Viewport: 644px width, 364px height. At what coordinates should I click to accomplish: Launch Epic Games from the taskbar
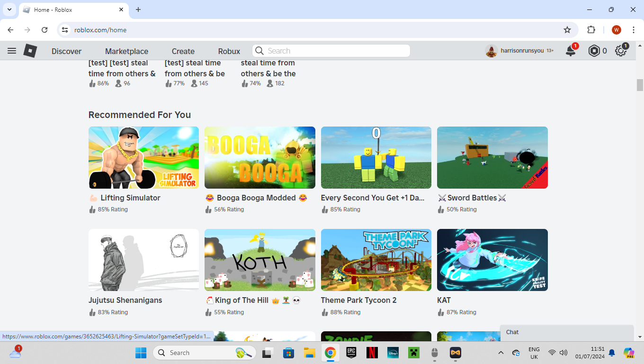point(351,353)
